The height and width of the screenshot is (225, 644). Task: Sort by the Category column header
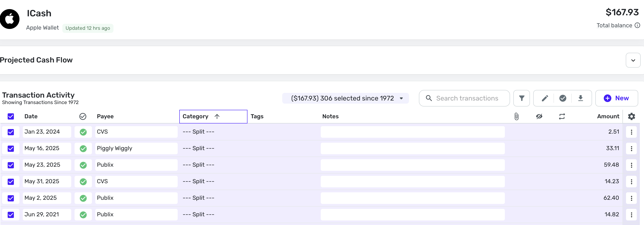point(195,116)
